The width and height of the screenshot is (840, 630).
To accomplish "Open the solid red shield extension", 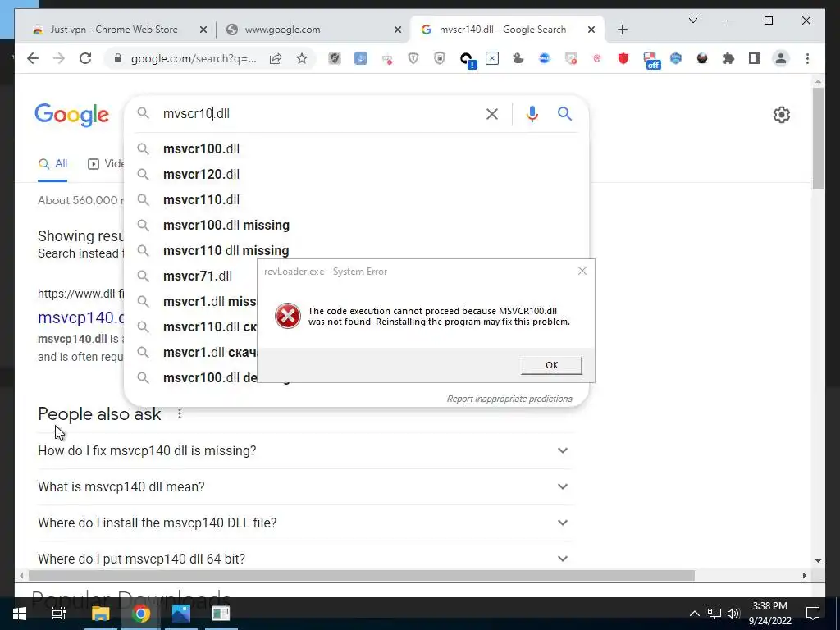I will point(623,58).
